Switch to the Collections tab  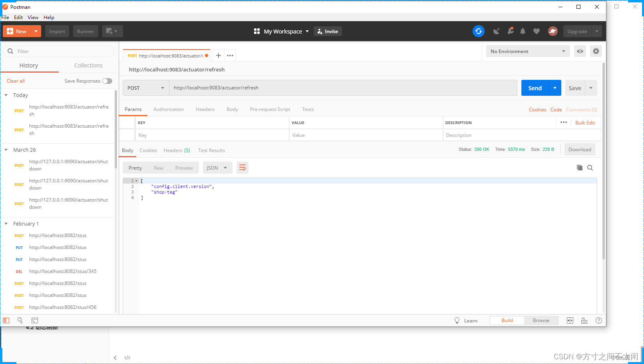pos(88,65)
